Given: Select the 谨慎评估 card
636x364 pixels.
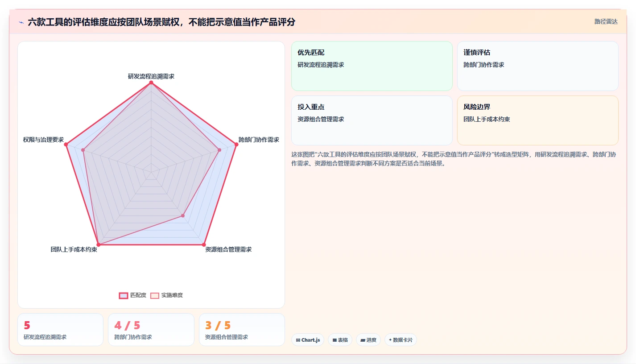Looking at the screenshot, I should [538, 66].
